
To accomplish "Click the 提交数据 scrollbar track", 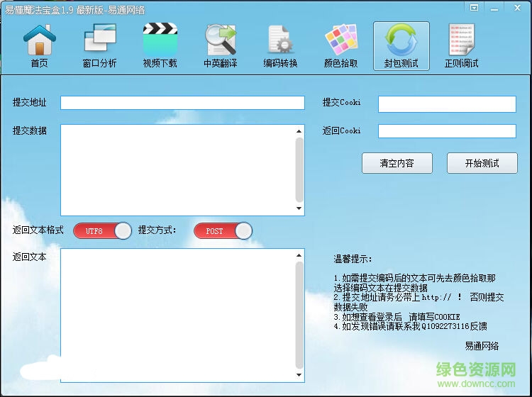I will pyautogui.click(x=299, y=170).
